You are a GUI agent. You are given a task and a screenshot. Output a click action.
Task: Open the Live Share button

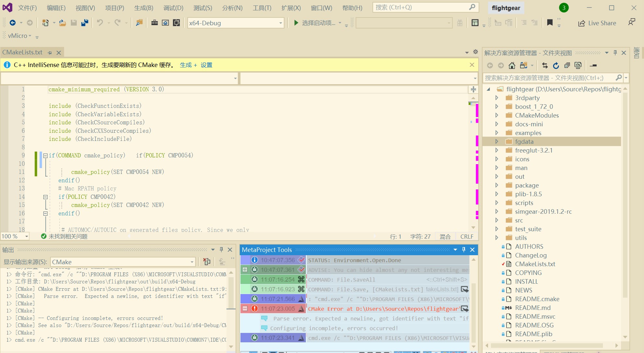pyautogui.click(x=597, y=23)
